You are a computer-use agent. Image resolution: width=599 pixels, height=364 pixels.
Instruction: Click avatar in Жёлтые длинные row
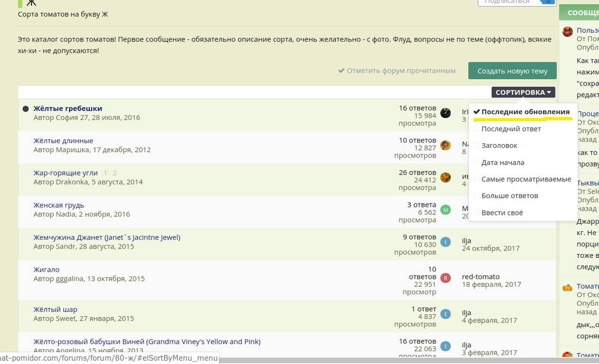tap(445, 145)
